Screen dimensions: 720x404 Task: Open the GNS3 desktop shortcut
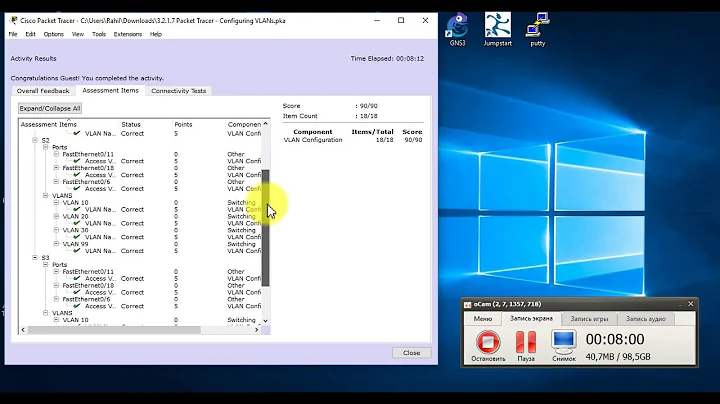pos(457,30)
